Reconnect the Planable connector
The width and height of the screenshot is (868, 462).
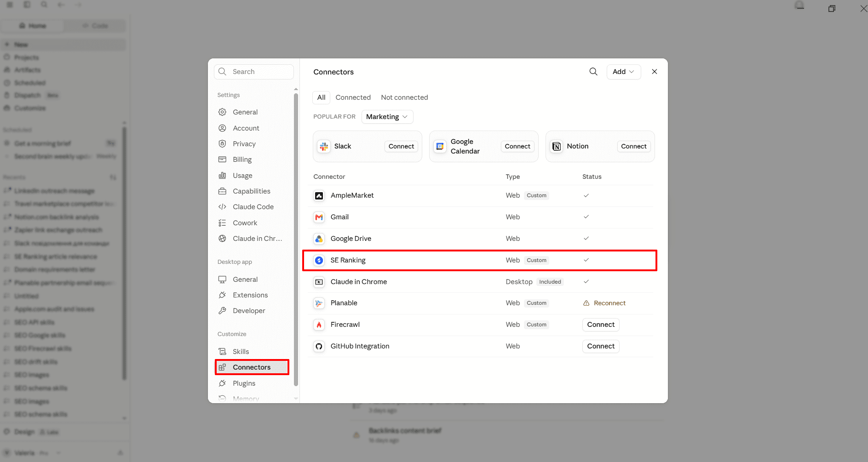tap(609, 303)
